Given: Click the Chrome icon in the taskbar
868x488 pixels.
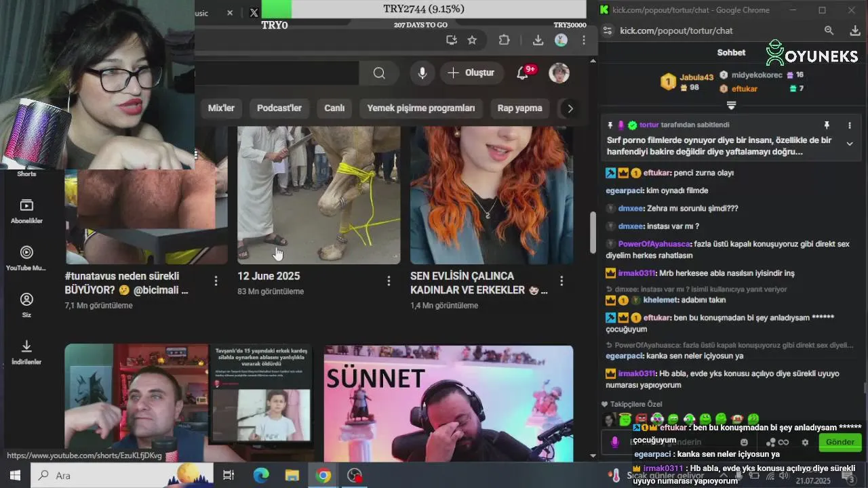Looking at the screenshot, I should [323, 476].
